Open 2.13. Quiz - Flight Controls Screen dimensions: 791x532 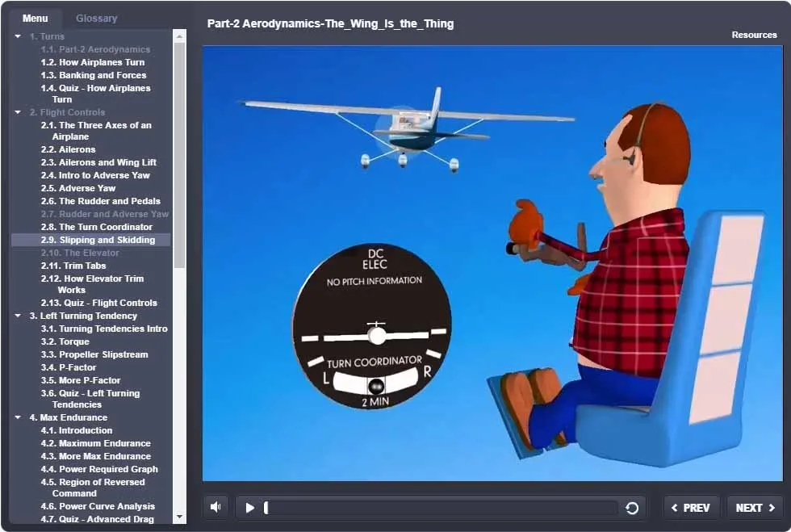pos(98,303)
